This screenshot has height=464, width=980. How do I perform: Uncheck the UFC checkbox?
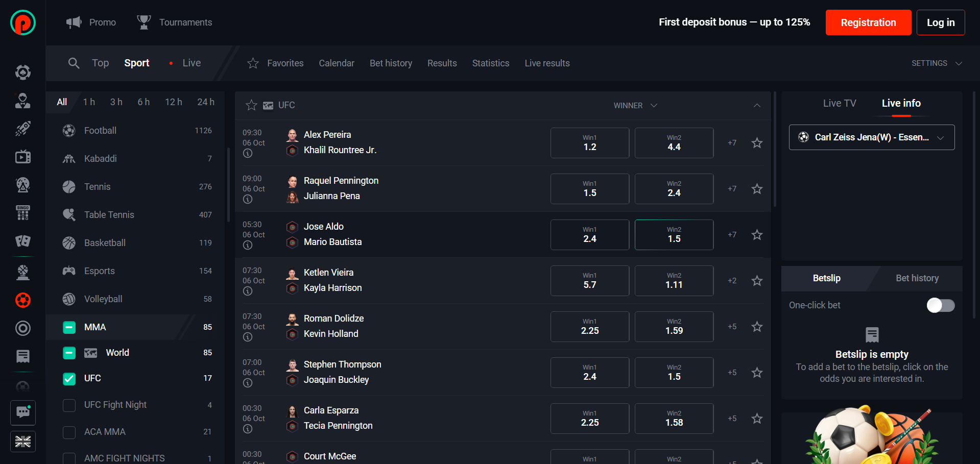point(69,378)
